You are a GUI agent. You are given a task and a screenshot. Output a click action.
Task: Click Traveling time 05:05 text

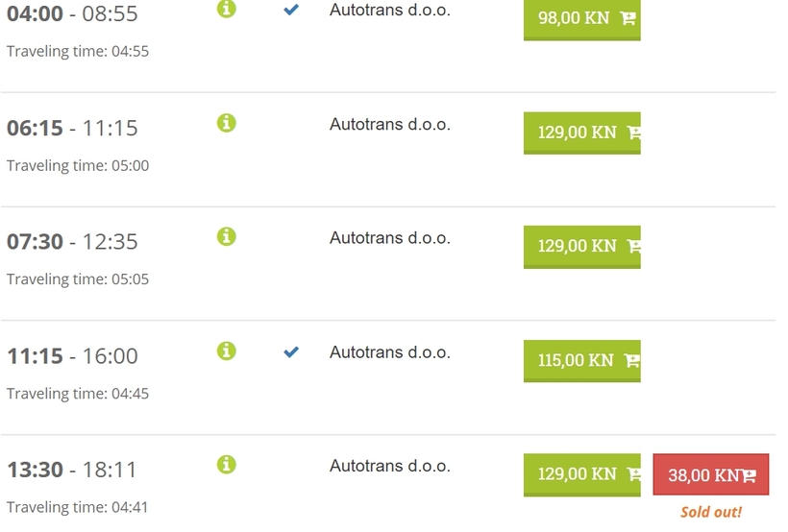point(78,279)
